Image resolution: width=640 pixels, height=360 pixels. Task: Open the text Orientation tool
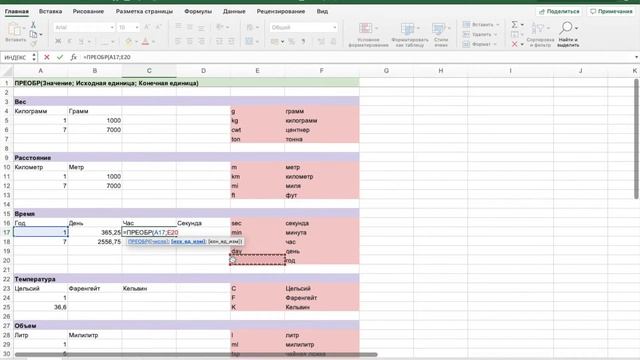point(220,27)
